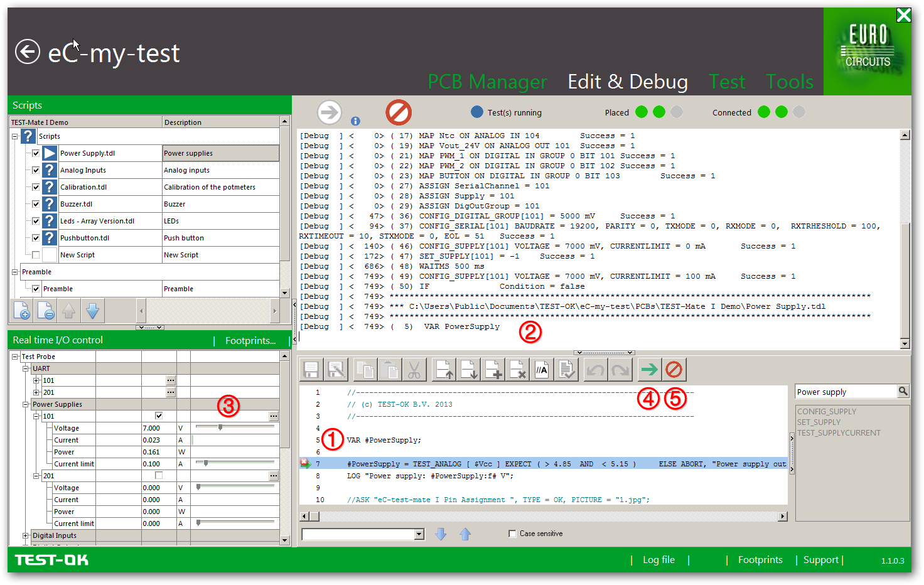The width and height of the screenshot is (924, 585).
Task: Collapse the Preamble group node
Action: tap(15, 272)
